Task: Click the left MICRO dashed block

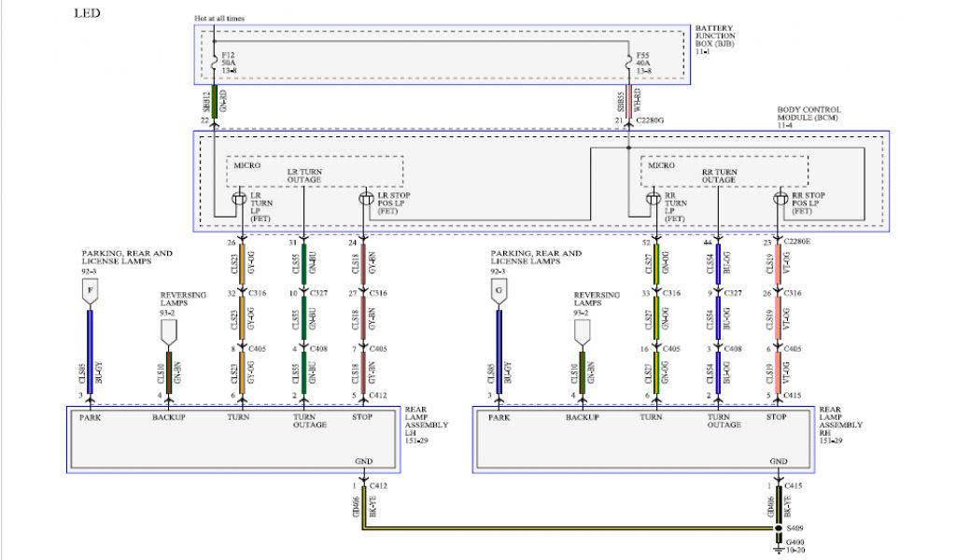Action: tap(315, 171)
